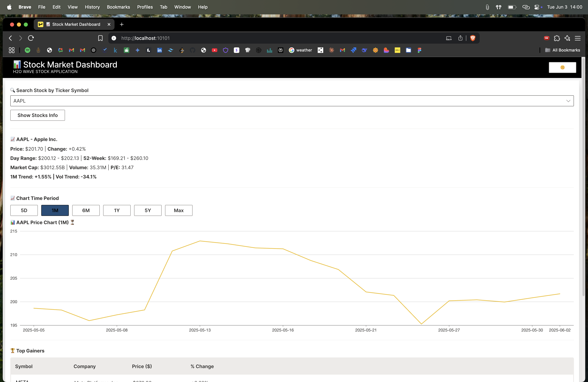Image resolution: width=588 pixels, height=382 pixels.
Task: Reload the Stock Market Dashboard page
Action: [31, 38]
